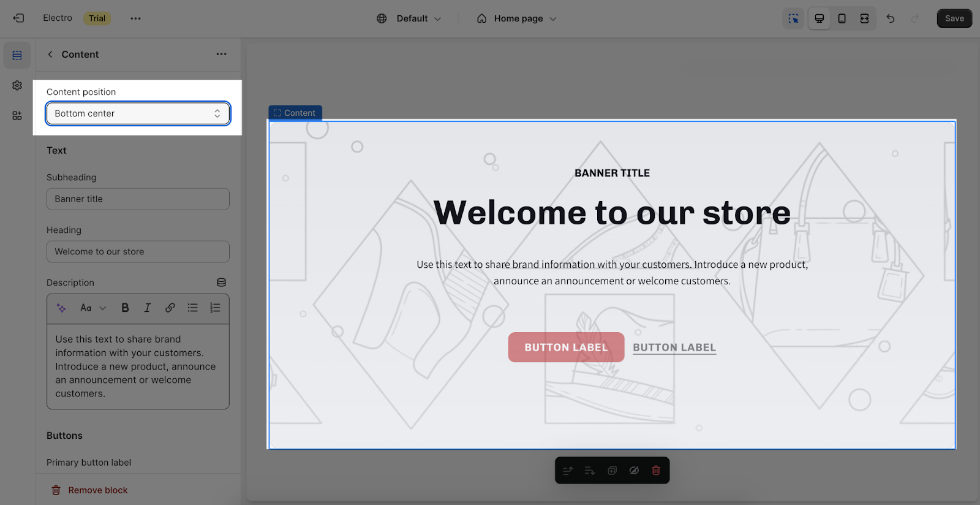Undo the last change

(891, 18)
